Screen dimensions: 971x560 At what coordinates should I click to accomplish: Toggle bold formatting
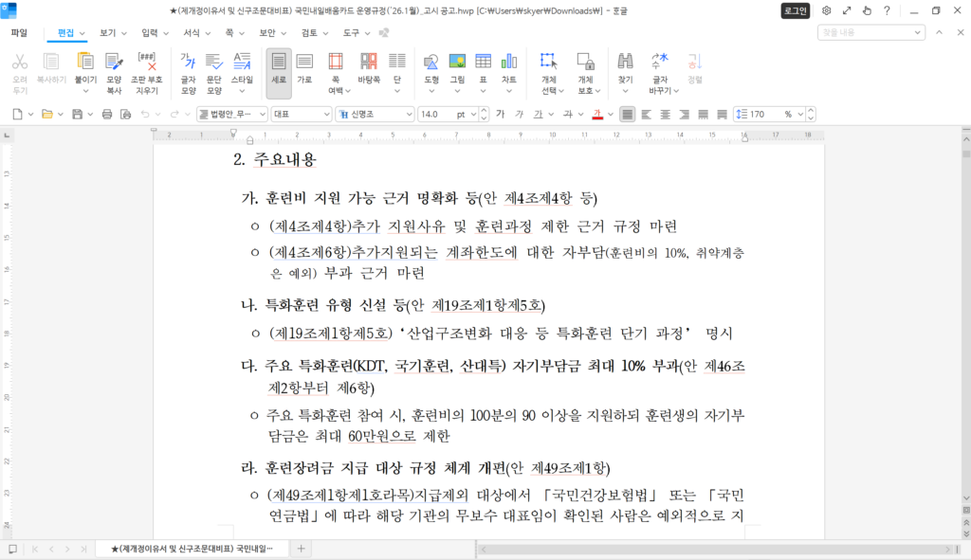[499, 114]
